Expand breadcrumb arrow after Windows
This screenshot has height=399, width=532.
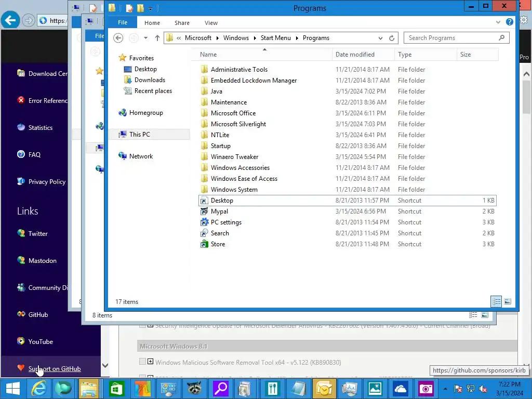[255, 38]
